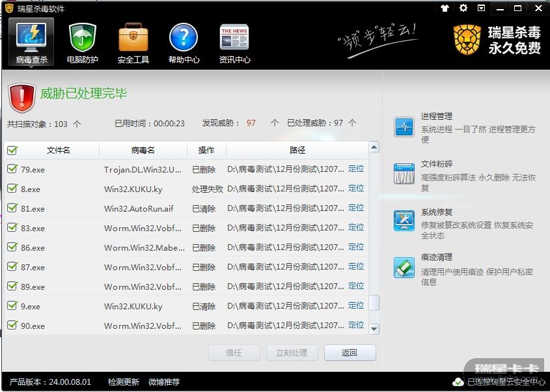Uncheck the 79.exe checkbox
550x392 pixels.
click(12, 169)
